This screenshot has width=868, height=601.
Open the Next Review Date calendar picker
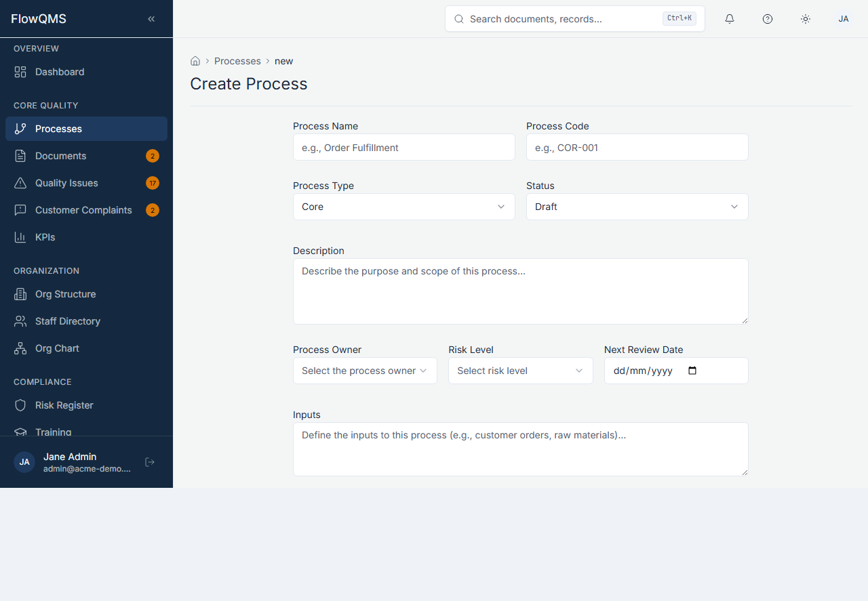click(692, 371)
